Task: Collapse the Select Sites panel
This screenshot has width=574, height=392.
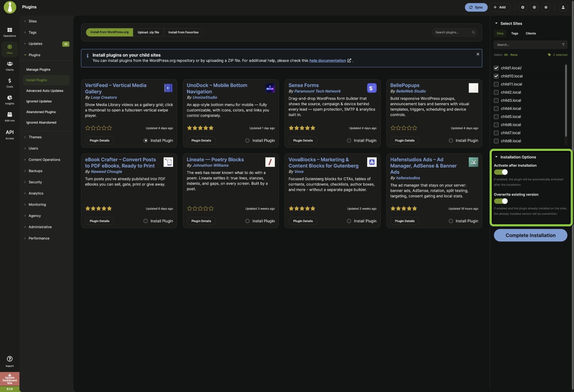Action: 496,23
